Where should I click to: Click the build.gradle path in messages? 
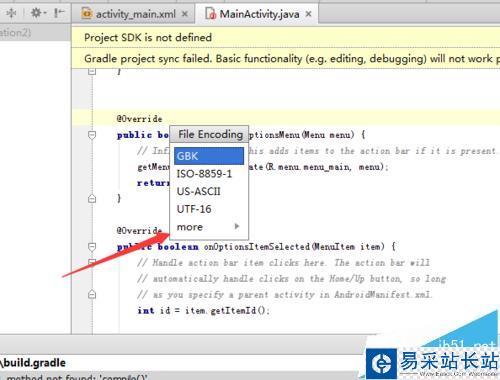(33, 363)
